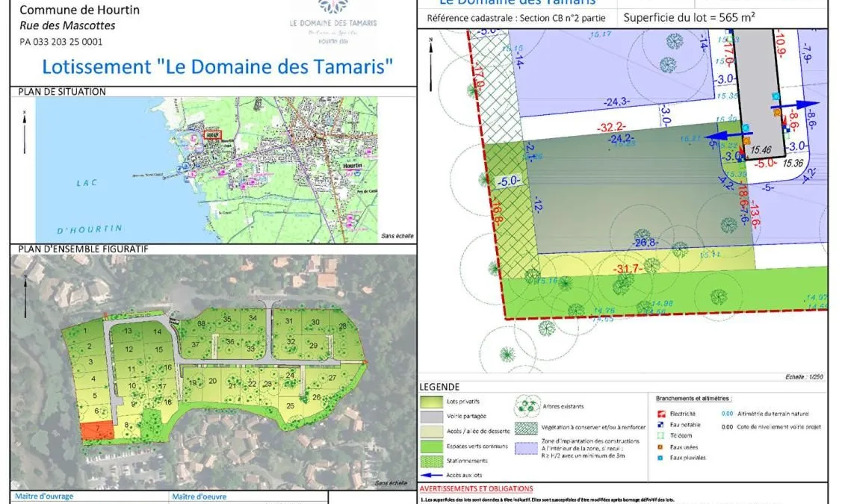Select the Lots privatifs color swatch
The image size is (845, 504).
tap(431, 402)
